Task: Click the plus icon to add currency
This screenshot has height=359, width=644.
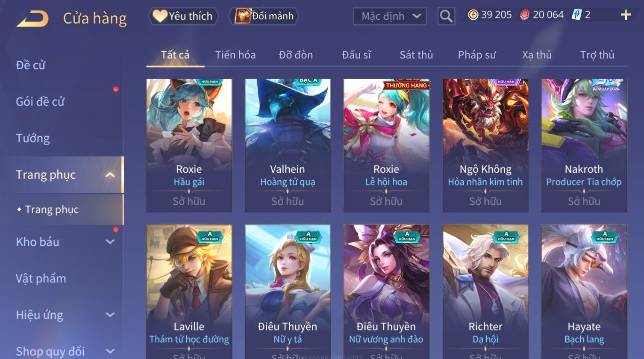Action: (x=626, y=15)
